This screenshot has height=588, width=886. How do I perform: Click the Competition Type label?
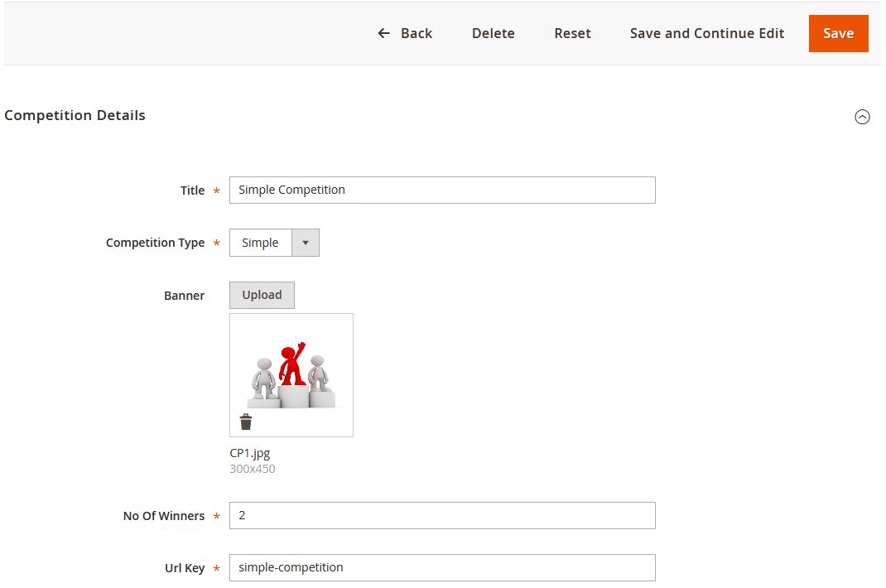(x=155, y=243)
